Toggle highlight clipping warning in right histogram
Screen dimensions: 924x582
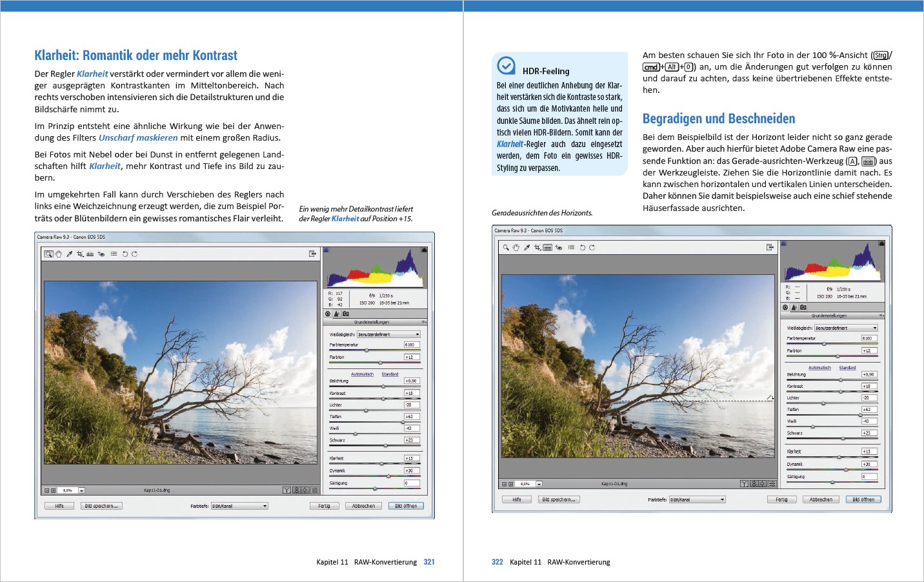pyautogui.click(x=881, y=243)
